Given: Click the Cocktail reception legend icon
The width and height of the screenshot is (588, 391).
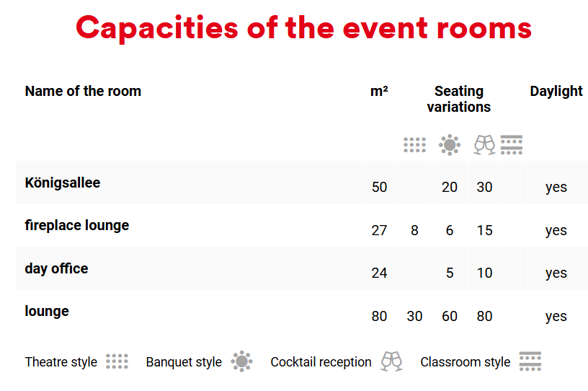Looking at the screenshot, I should [x=391, y=361].
